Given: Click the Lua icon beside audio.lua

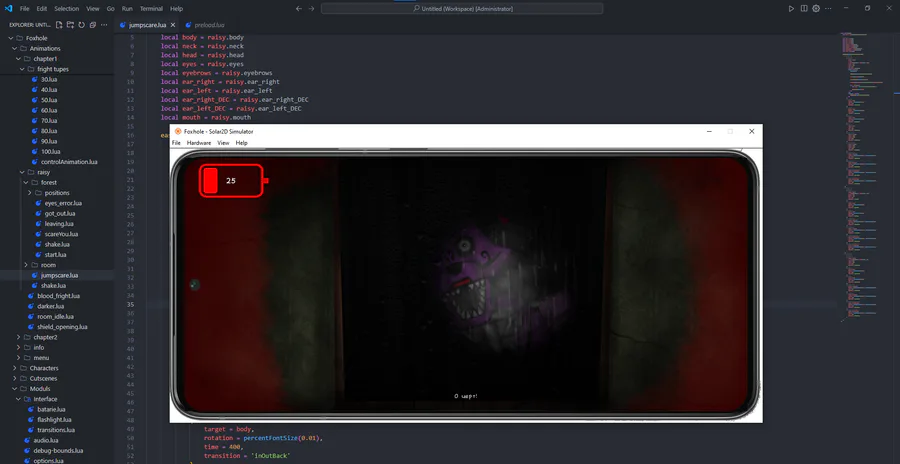Looking at the screenshot, I should coord(28,440).
